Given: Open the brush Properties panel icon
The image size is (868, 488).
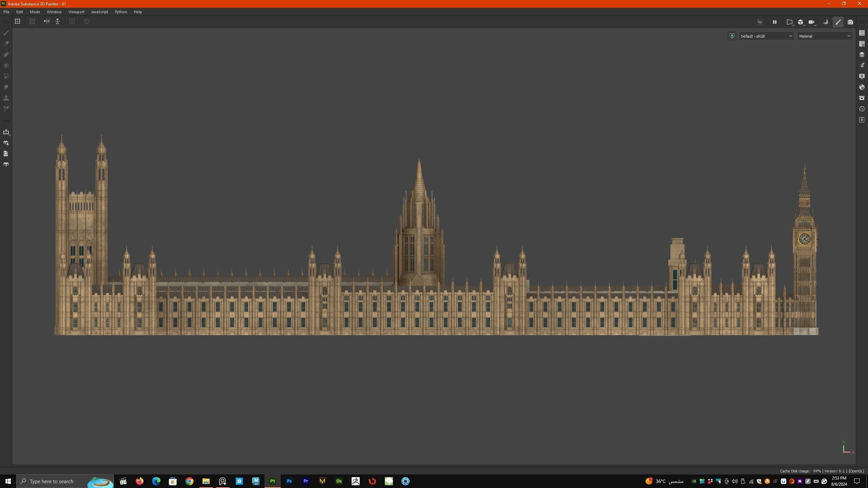Looking at the screenshot, I should click(862, 65).
